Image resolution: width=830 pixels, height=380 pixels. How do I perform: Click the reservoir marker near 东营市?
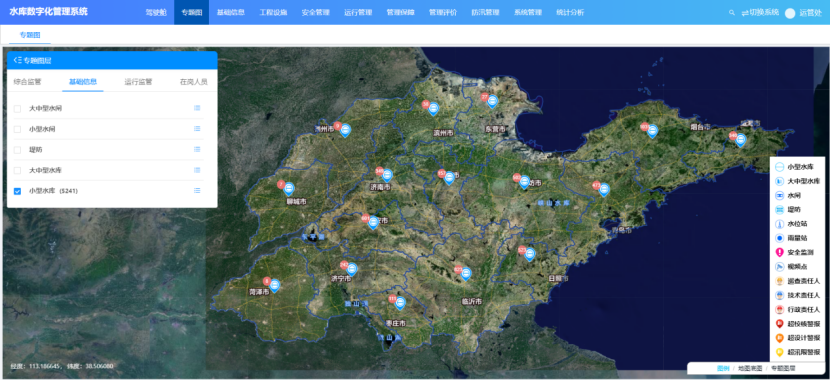(x=492, y=102)
